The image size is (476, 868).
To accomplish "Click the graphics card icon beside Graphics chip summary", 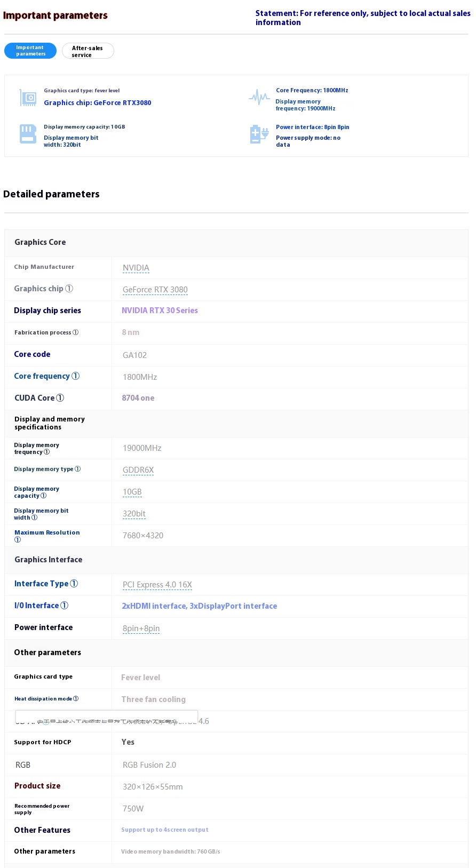I will pos(28,98).
